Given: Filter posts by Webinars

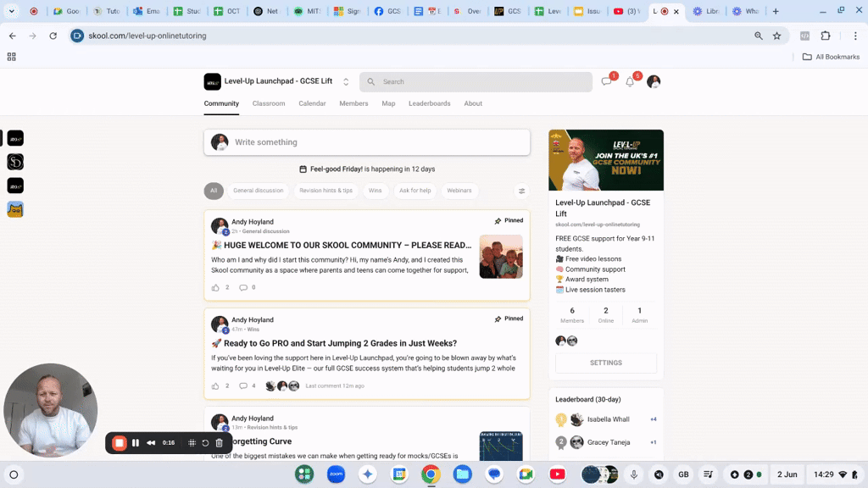Looking at the screenshot, I should (459, 191).
